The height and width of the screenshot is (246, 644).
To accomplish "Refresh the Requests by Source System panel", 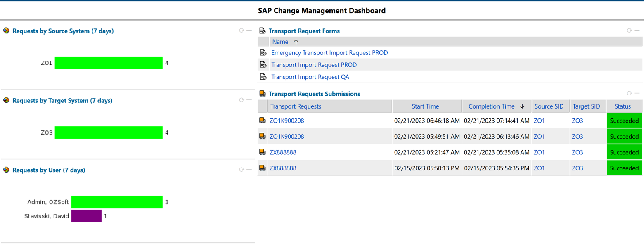I will pos(241,30).
